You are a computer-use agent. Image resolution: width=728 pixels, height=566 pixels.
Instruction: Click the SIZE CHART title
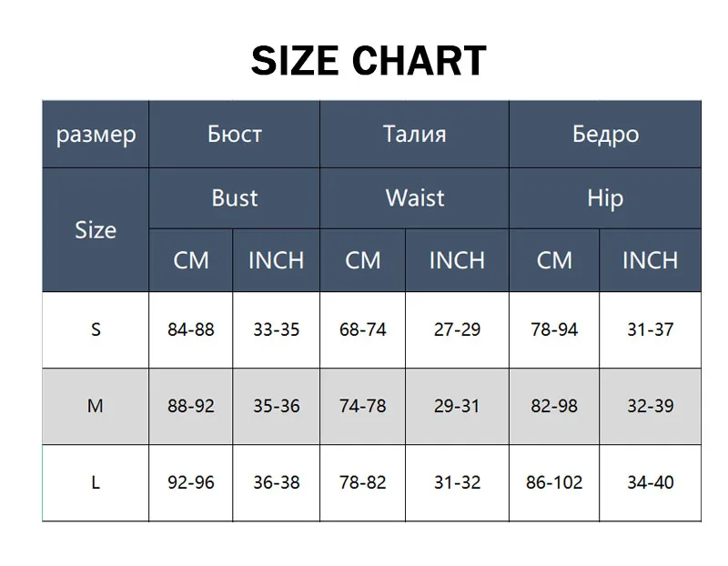click(x=369, y=61)
